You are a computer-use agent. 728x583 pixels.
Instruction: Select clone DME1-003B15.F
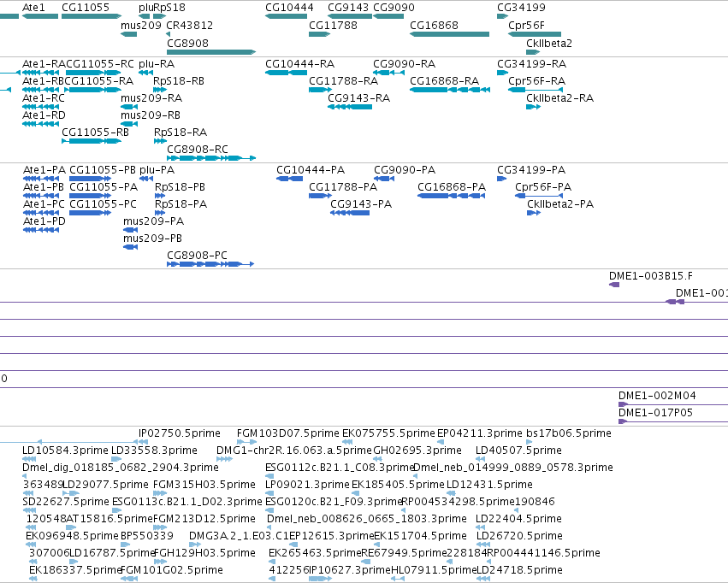(614, 285)
